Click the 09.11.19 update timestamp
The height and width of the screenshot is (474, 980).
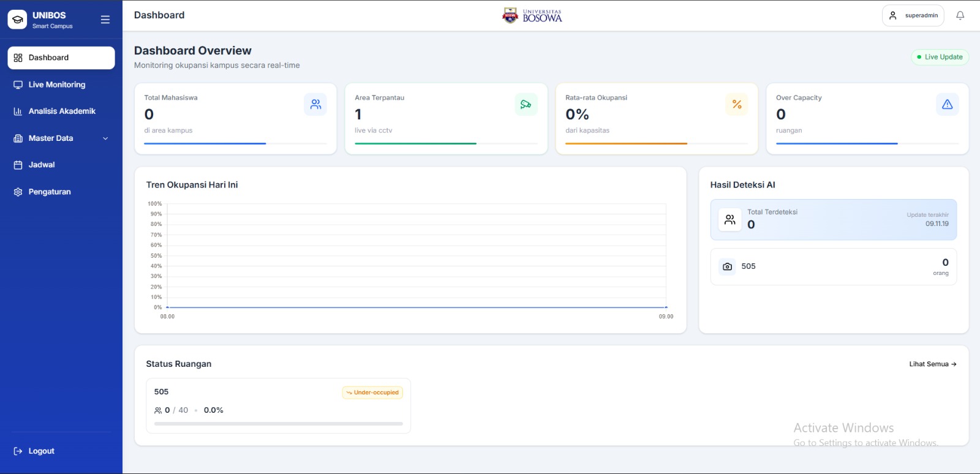(937, 224)
